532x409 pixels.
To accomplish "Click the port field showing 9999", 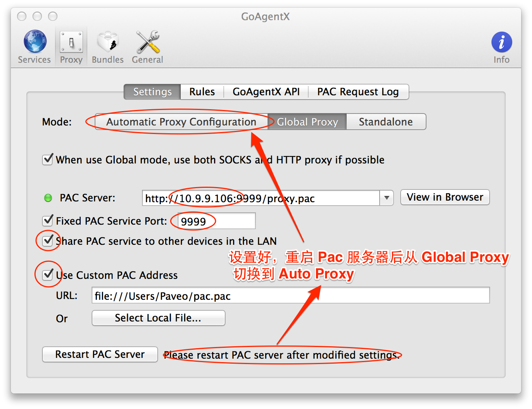I will (x=216, y=221).
